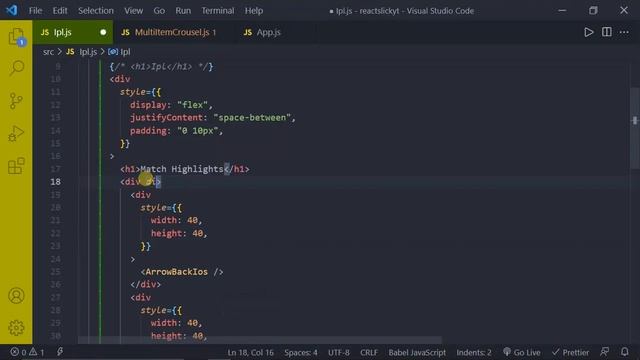This screenshot has height=360, width=640.
Task: Open the Run and Debug view
Action: pos(16,133)
